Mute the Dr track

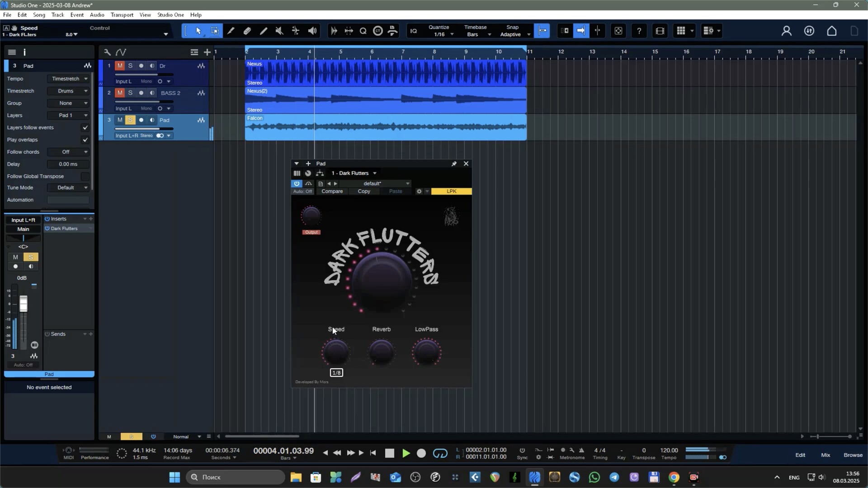click(120, 66)
